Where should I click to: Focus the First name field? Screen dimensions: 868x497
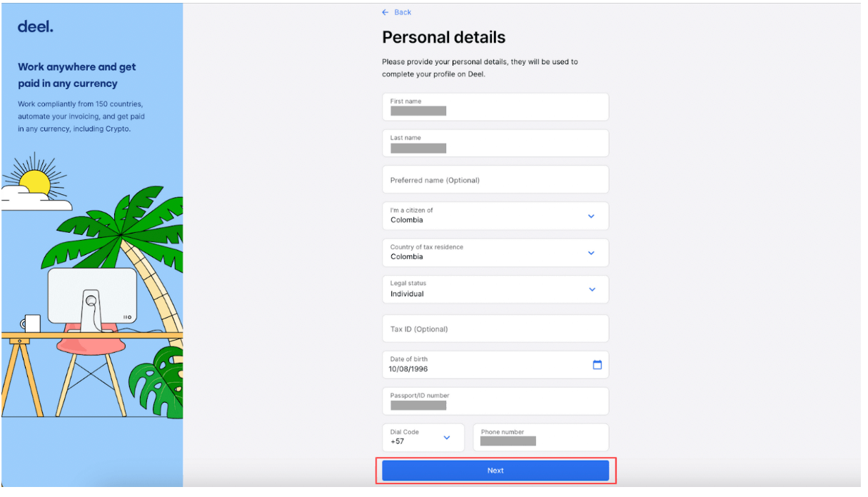coord(495,107)
